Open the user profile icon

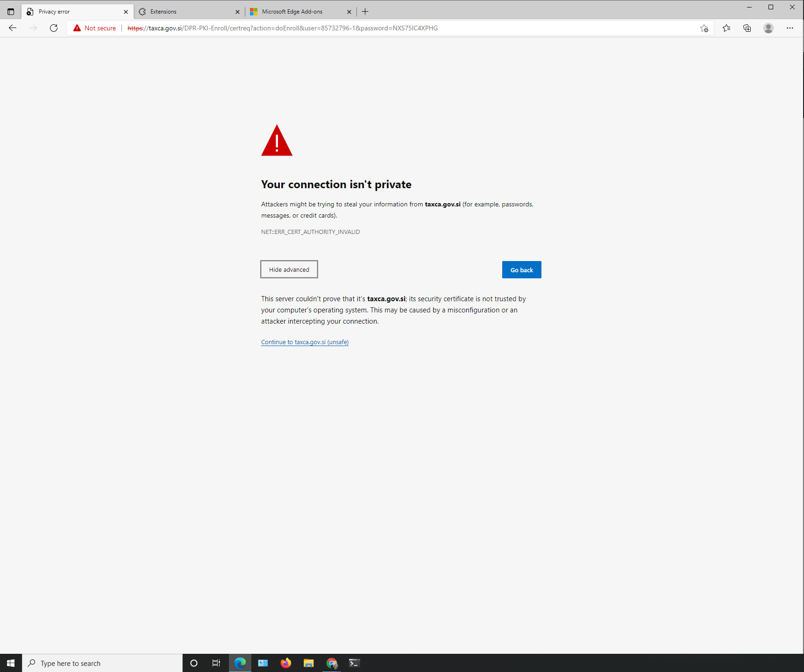tap(768, 28)
